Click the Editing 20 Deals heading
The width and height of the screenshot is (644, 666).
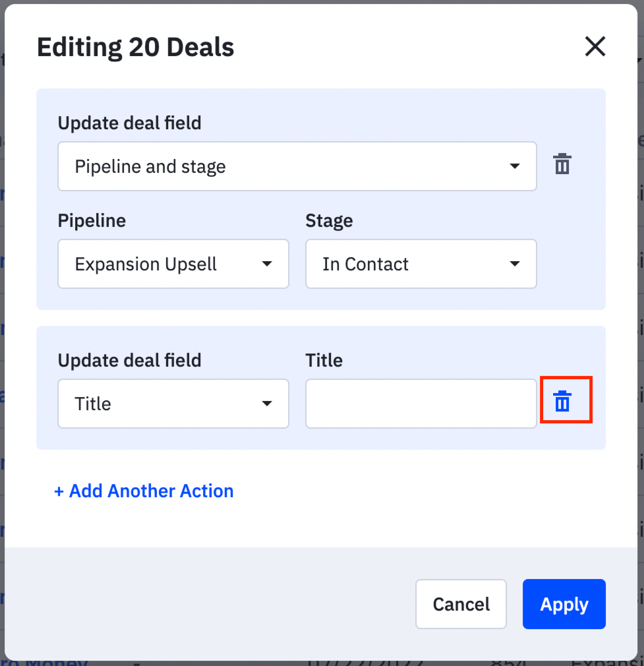[x=135, y=47]
